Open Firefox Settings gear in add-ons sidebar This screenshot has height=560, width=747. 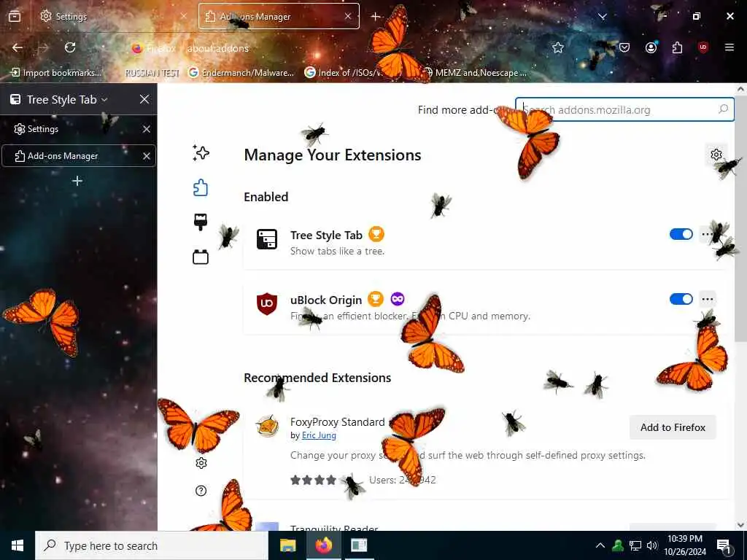[201, 463]
